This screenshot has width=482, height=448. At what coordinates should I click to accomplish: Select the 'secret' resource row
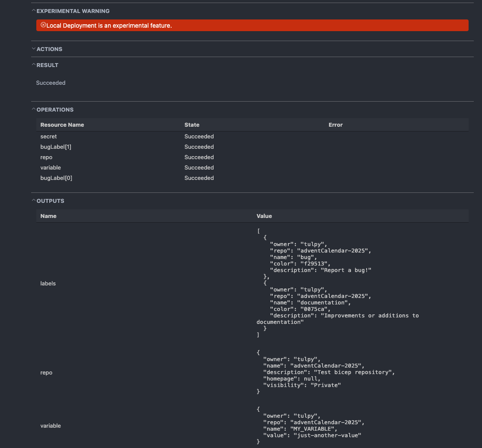tap(252, 137)
